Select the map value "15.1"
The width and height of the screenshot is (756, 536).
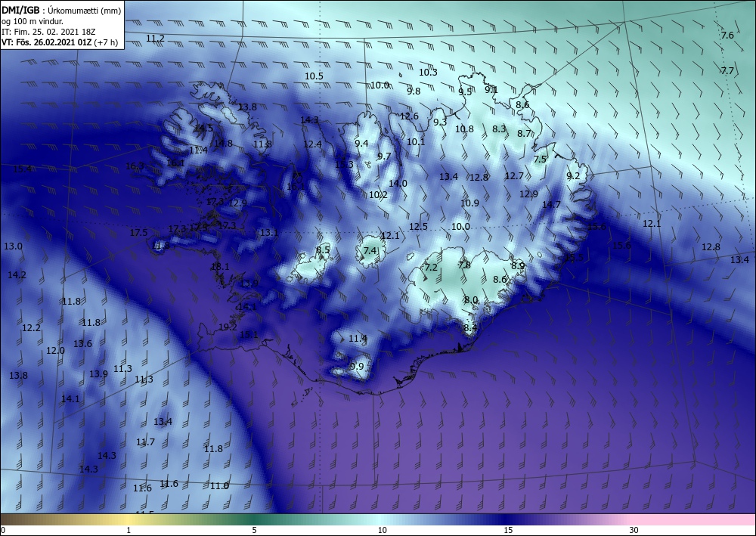point(249,335)
